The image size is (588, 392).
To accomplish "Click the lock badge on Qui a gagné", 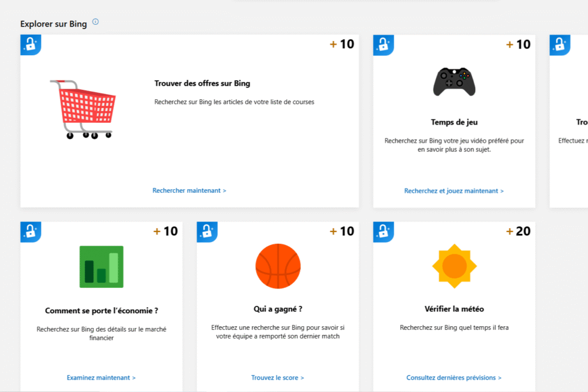I will 207,232.
